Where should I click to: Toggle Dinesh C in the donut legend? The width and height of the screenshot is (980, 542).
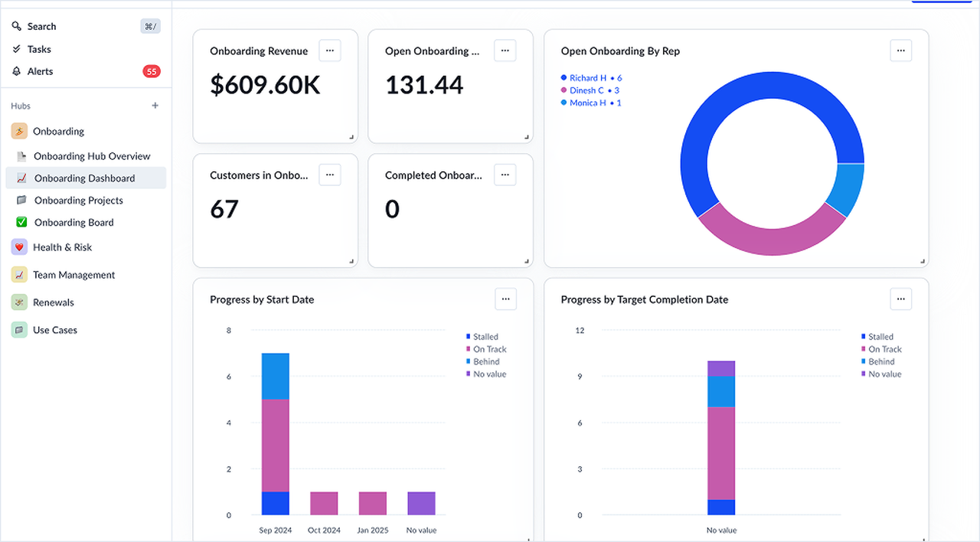[590, 90]
